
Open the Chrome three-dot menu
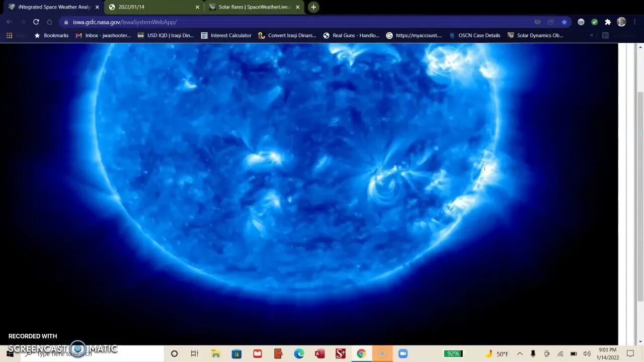tap(634, 22)
